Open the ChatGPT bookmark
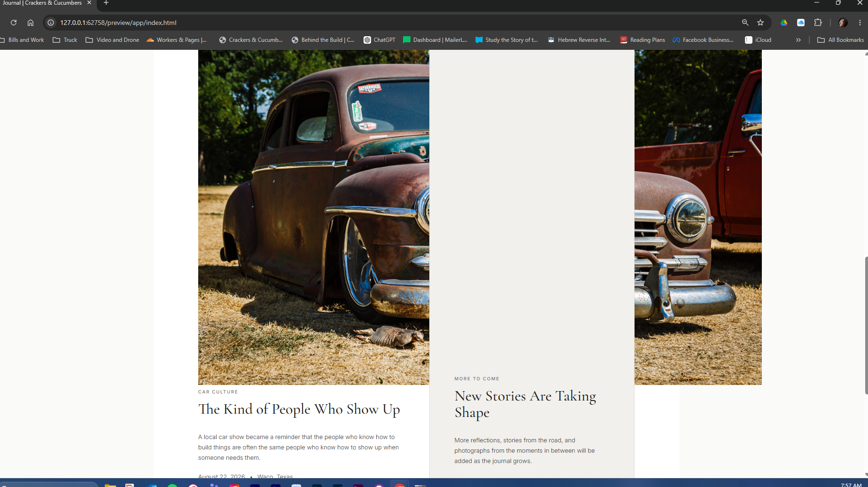The image size is (868, 487). [380, 40]
